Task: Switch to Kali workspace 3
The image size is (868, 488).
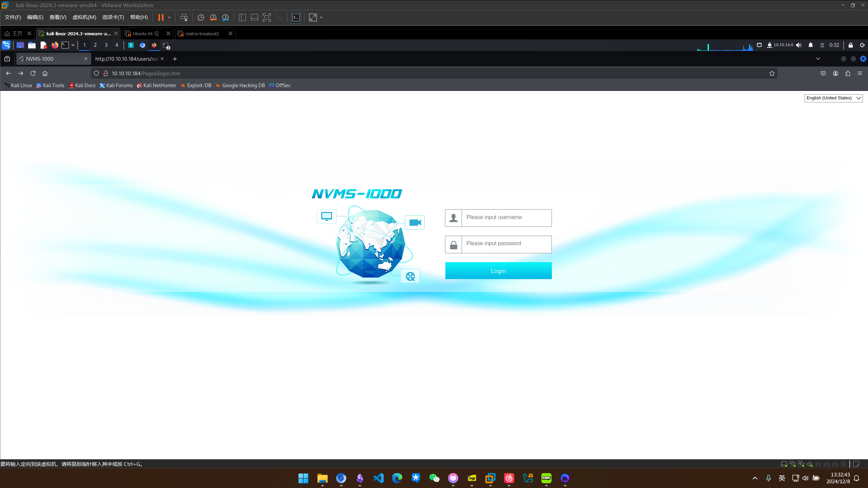Action: click(106, 45)
